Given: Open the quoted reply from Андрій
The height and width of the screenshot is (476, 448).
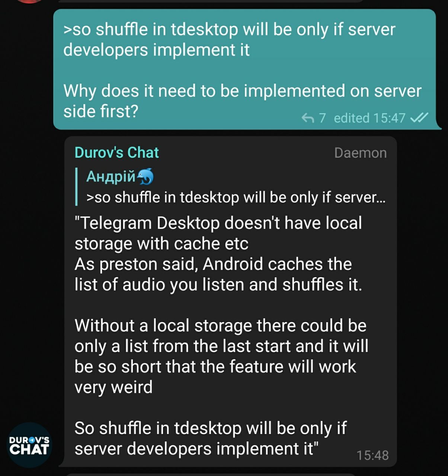Looking at the screenshot, I should pyautogui.click(x=231, y=187).
